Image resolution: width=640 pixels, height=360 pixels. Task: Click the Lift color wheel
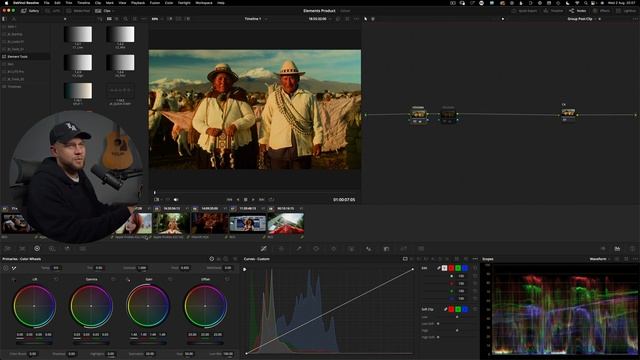click(x=34, y=306)
